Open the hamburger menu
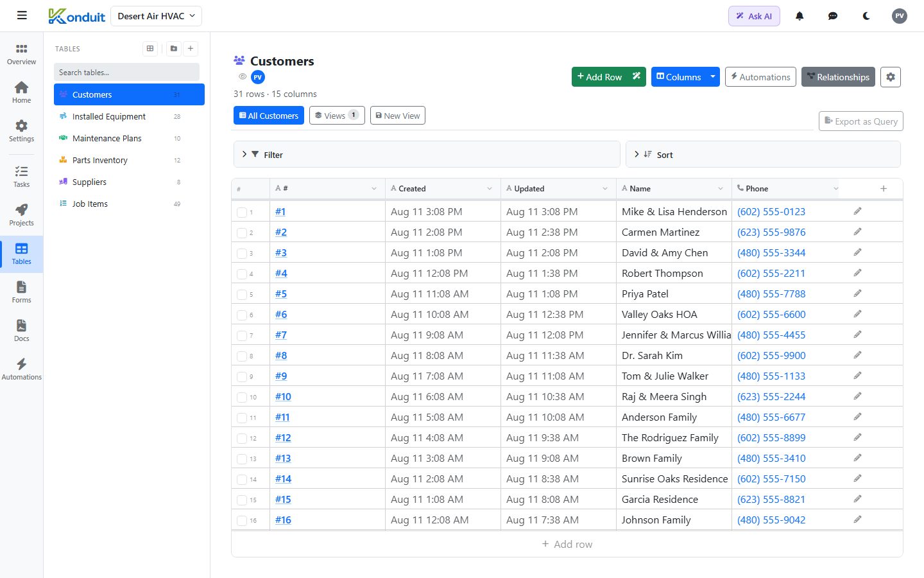The height and width of the screenshot is (578, 924). [x=22, y=15]
